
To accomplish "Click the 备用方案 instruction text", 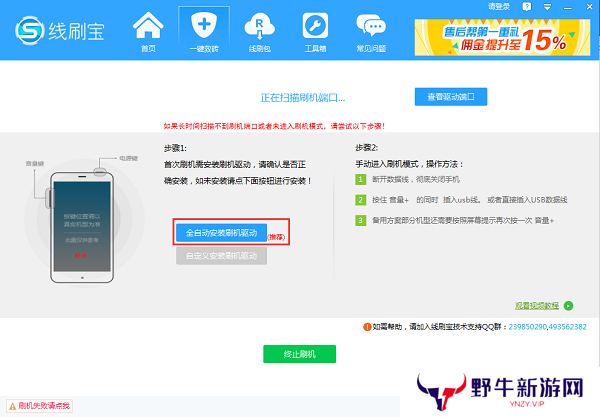I will point(463,220).
